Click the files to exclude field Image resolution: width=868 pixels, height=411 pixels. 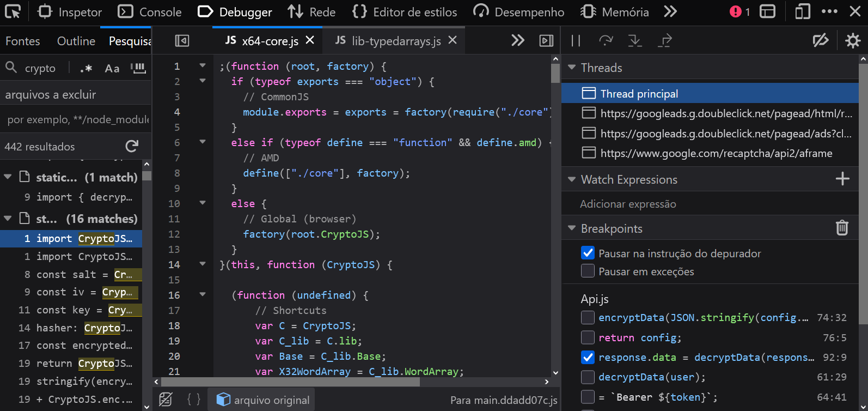[76, 119]
